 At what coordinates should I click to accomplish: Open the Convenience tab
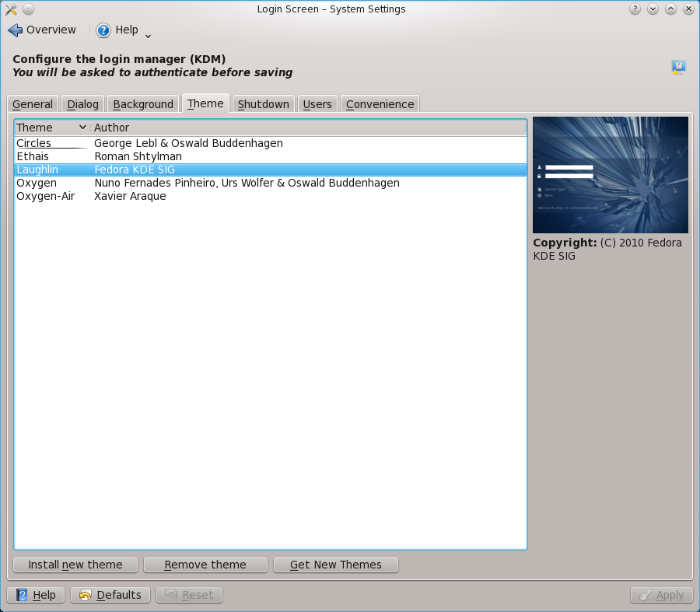[x=380, y=104]
